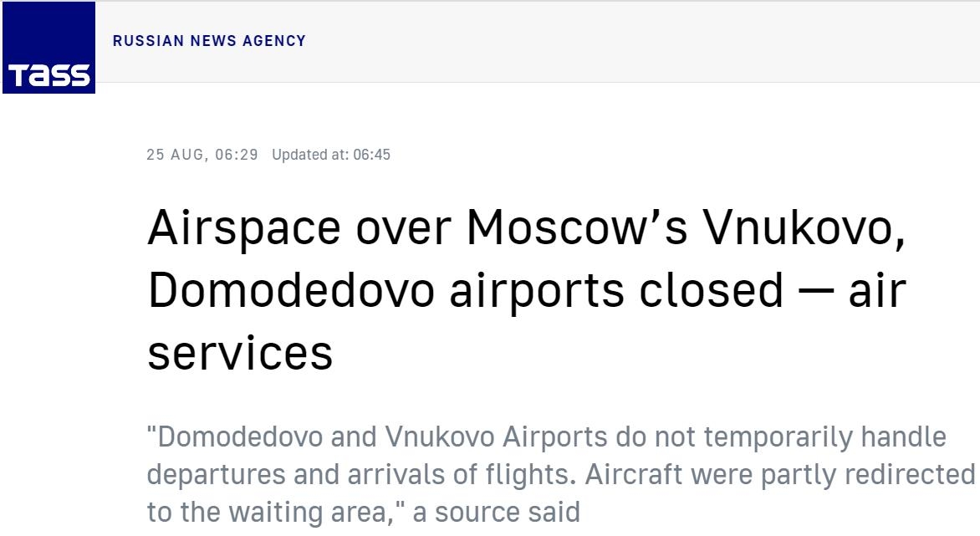This screenshot has width=980, height=536.
Task: Click the word departures in the summary
Action: click(x=216, y=477)
